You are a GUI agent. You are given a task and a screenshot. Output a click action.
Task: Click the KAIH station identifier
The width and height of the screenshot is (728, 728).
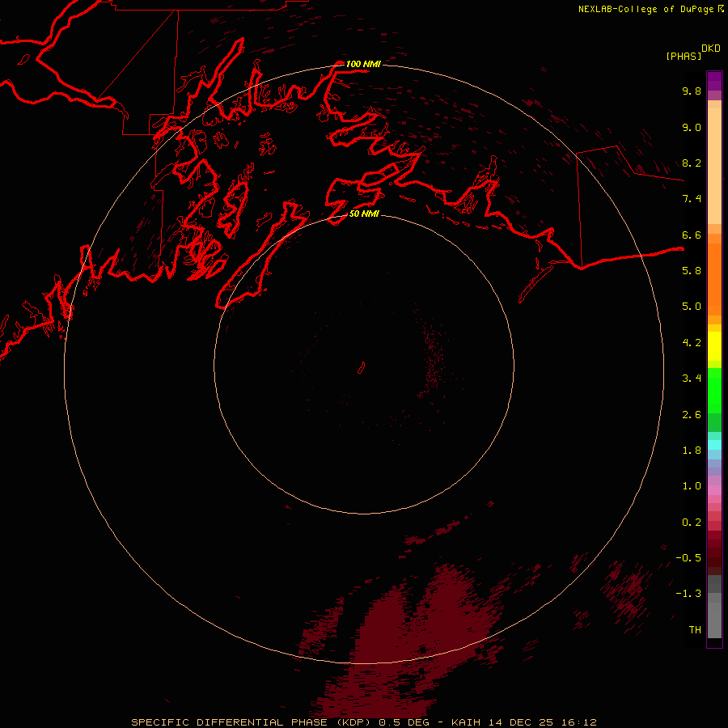point(466,722)
